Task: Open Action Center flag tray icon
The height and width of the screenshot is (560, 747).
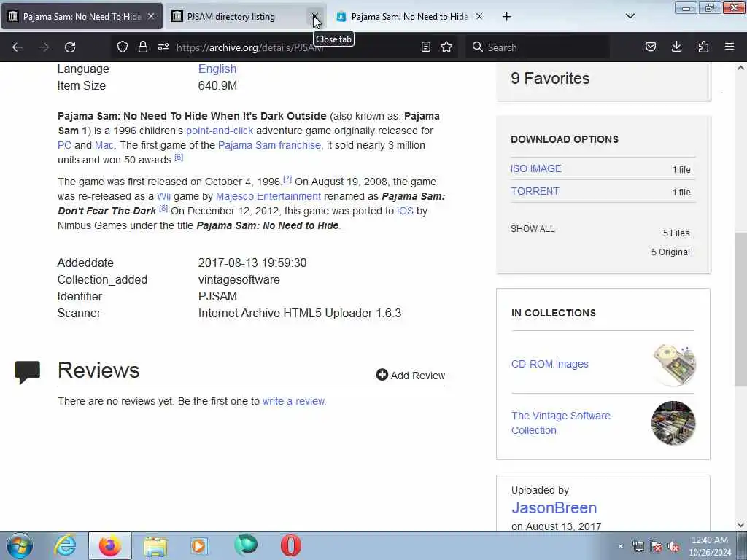Action: click(x=656, y=547)
